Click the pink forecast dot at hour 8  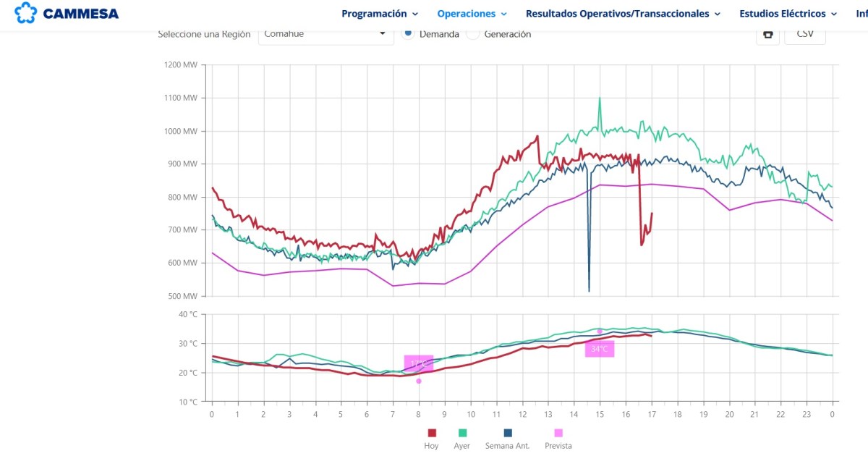(x=419, y=381)
